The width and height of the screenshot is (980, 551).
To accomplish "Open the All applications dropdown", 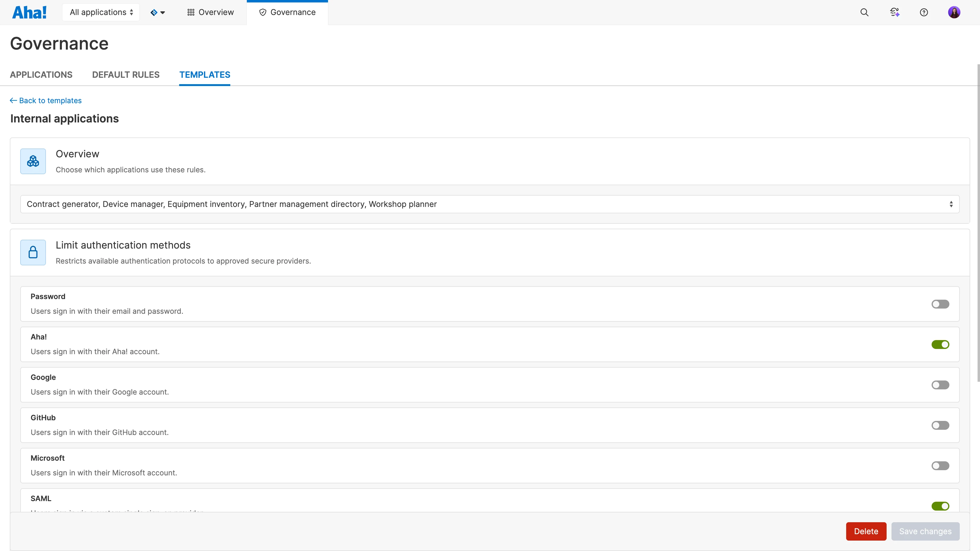I will pyautogui.click(x=101, y=12).
